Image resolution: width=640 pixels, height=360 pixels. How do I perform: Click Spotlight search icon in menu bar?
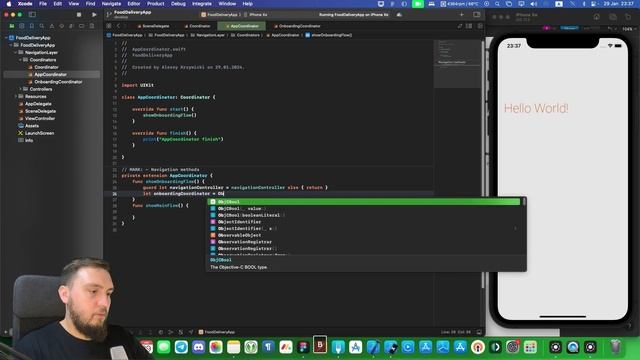point(497,4)
